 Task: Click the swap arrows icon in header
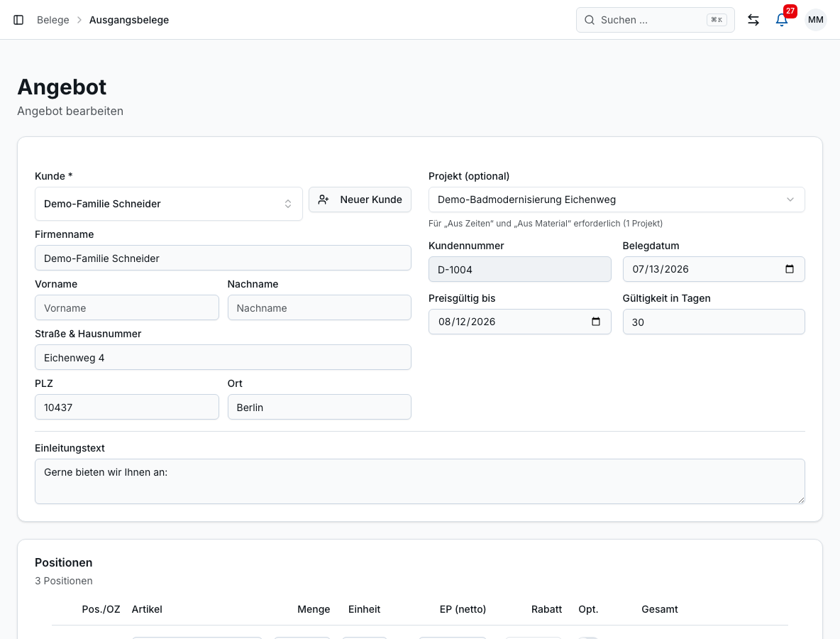(x=753, y=20)
